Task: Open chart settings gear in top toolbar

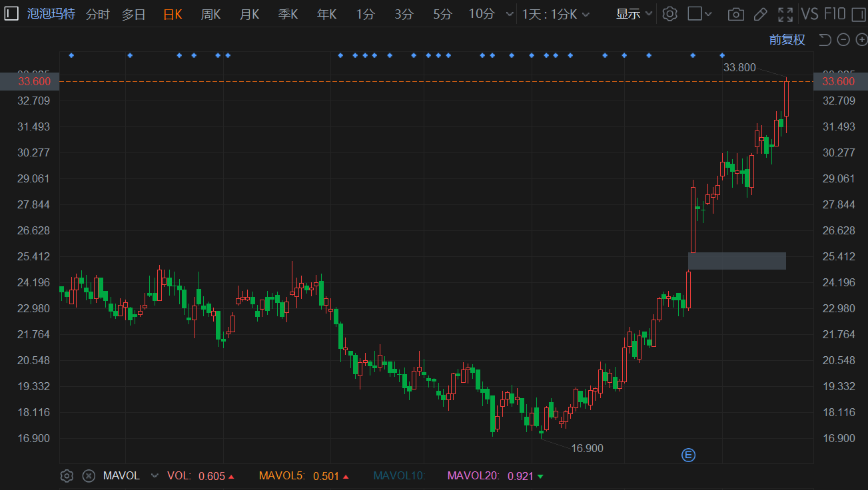Action: 670,13
